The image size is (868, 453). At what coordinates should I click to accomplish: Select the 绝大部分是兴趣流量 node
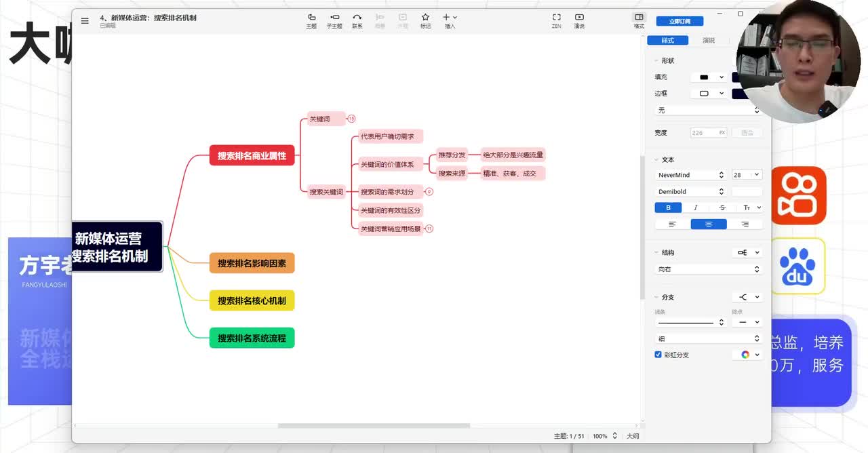513,155
